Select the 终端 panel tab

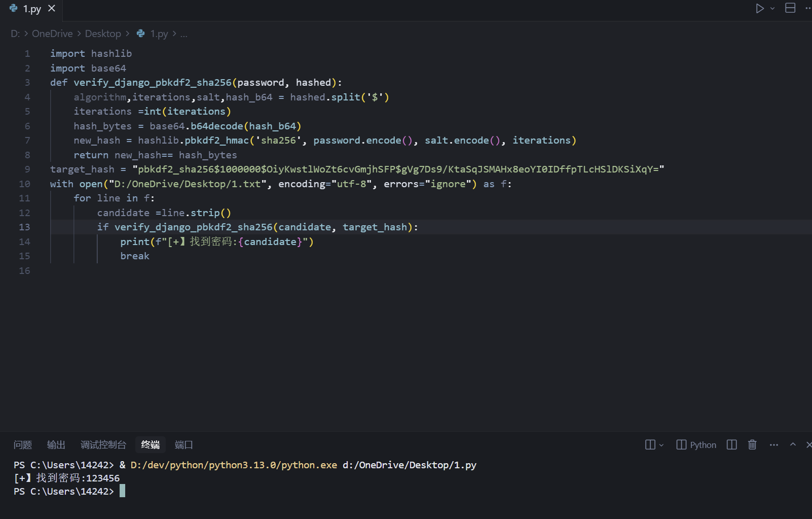pos(151,445)
